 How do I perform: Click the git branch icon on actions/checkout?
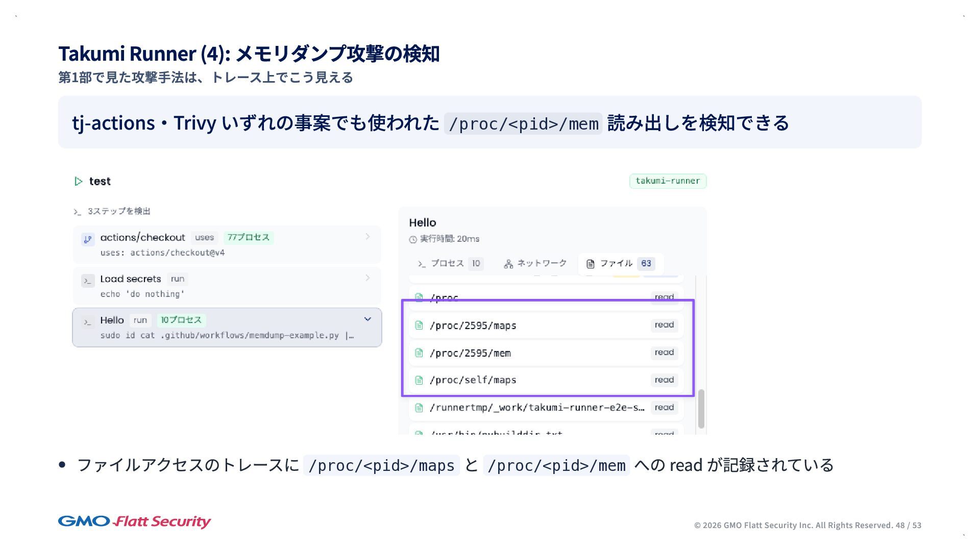click(x=88, y=239)
